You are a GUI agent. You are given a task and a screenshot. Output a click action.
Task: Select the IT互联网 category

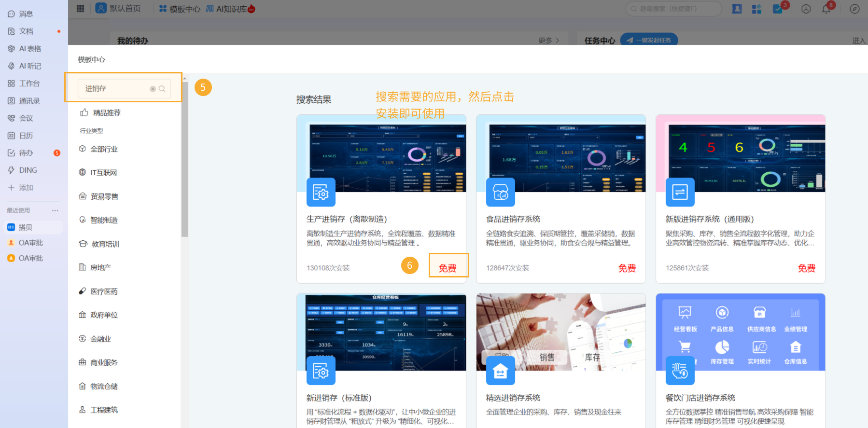98,172
